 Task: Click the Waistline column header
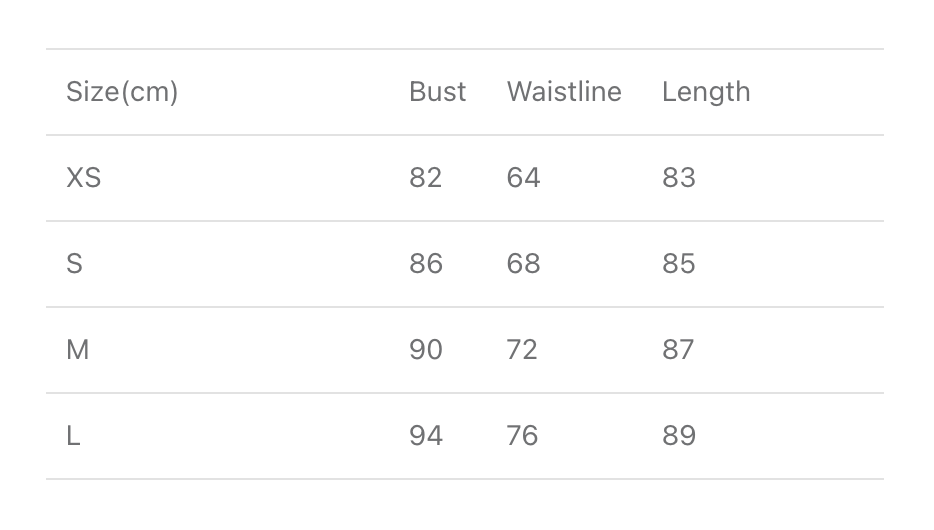[564, 92]
